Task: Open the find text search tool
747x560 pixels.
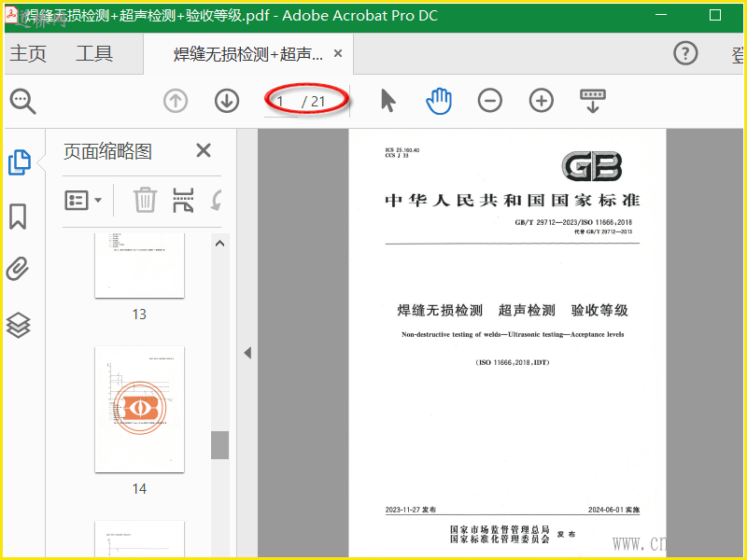Action: (22, 101)
